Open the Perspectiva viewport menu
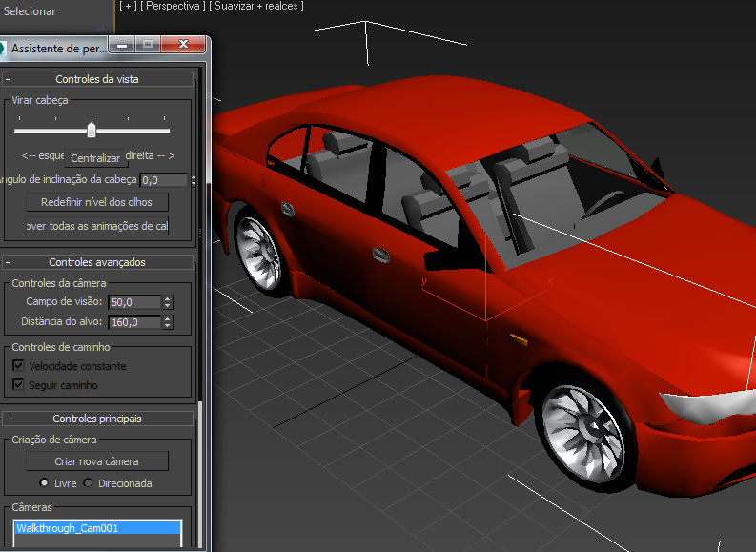Viewport: 756px width, 552px height. 173,6
